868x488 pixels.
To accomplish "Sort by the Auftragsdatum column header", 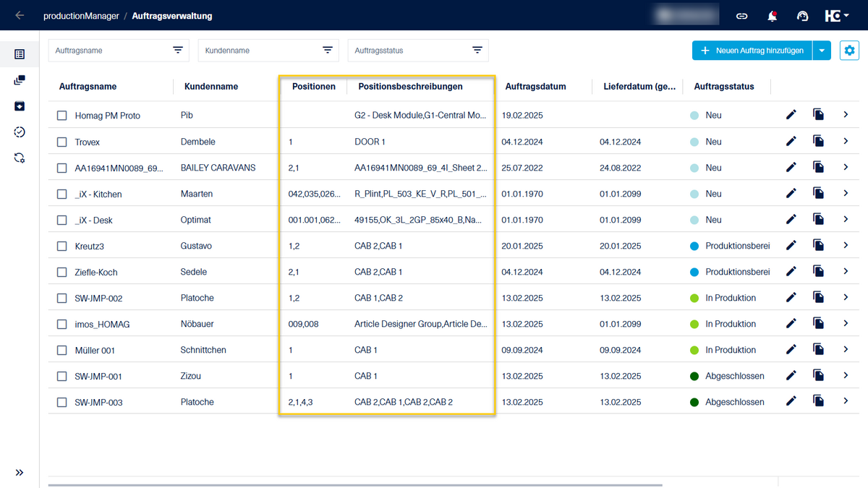I will [x=535, y=87].
